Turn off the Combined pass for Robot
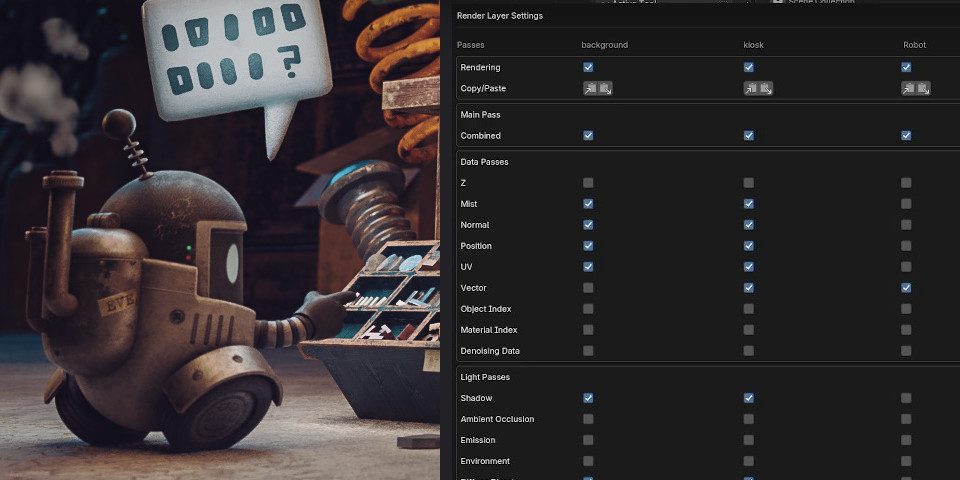960x480 pixels. tap(906, 135)
